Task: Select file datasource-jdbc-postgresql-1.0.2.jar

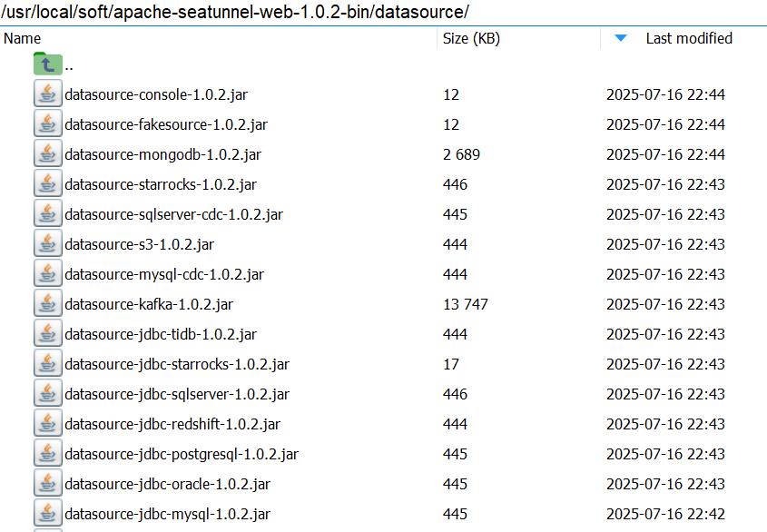Action: pos(182,454)
